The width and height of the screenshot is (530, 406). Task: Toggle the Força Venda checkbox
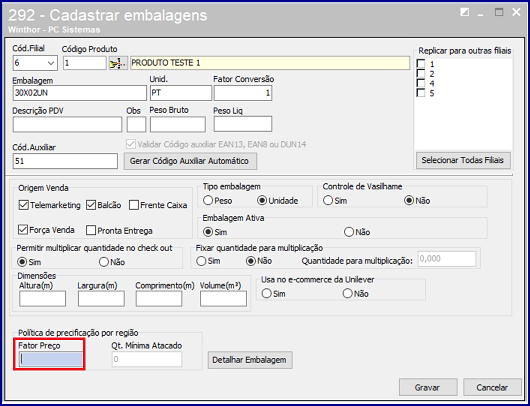tap(23, 230)
